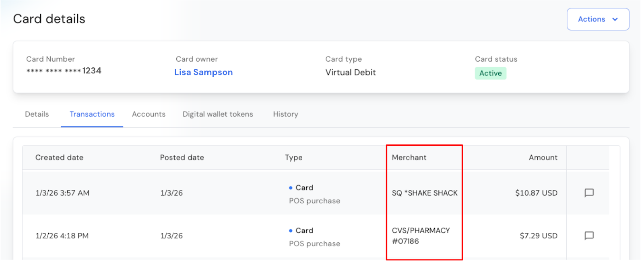Click the Amount column header

point(543,158)
